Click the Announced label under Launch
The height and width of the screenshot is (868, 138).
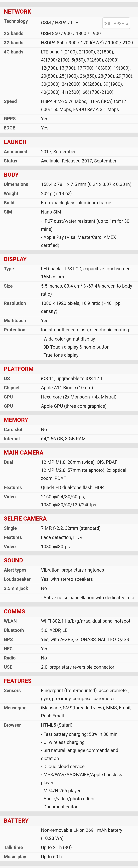tap(15, 152)
